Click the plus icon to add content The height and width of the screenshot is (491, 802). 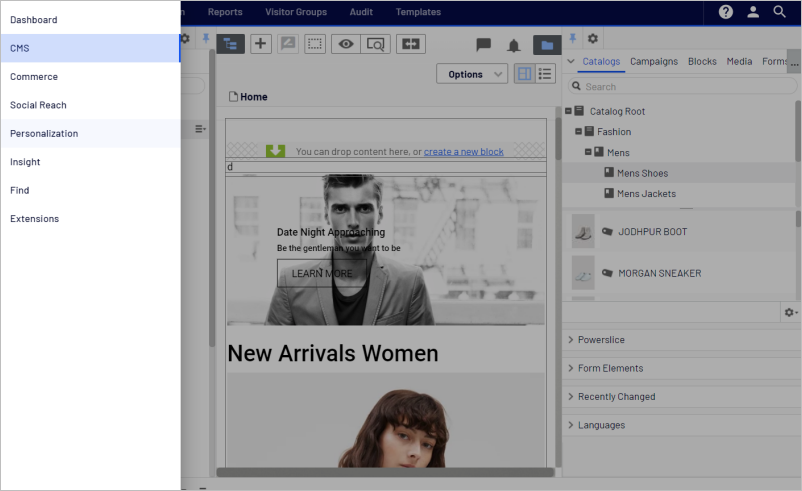pyautogui.click(x=260, y=44)
